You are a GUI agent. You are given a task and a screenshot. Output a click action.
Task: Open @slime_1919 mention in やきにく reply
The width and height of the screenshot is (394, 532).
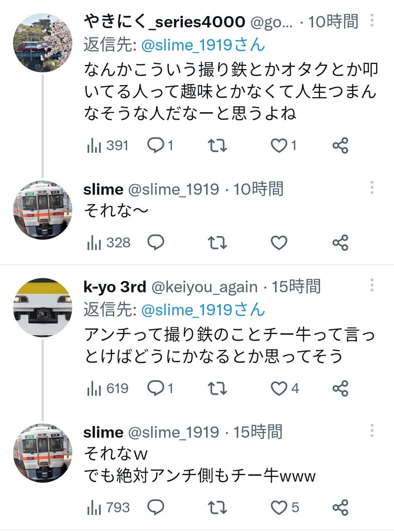pyautogui.click(x=203, y=44)
